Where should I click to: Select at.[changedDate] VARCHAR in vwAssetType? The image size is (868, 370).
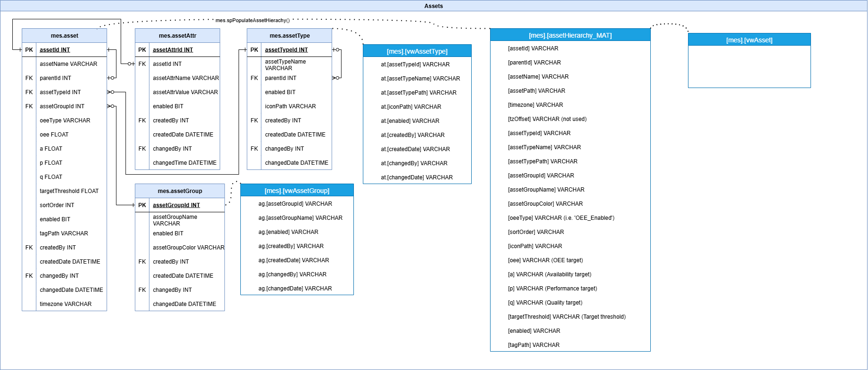[x=417, y=177]
